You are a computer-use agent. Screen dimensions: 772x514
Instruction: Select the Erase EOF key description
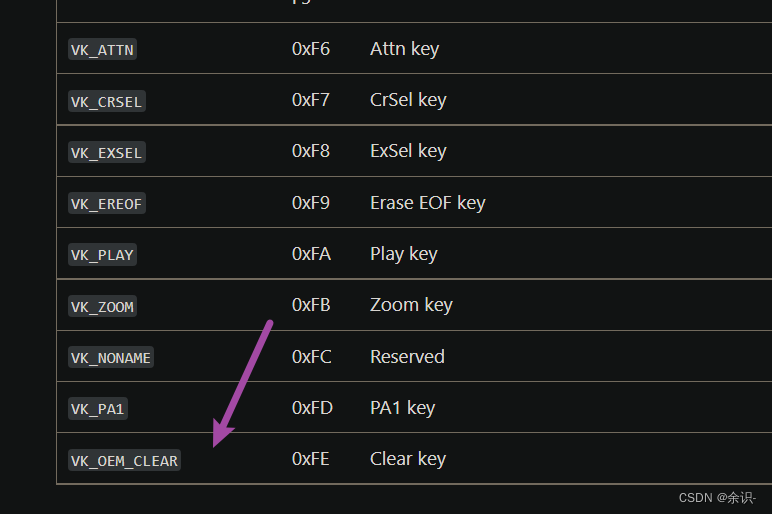click(x=428, y=203)
